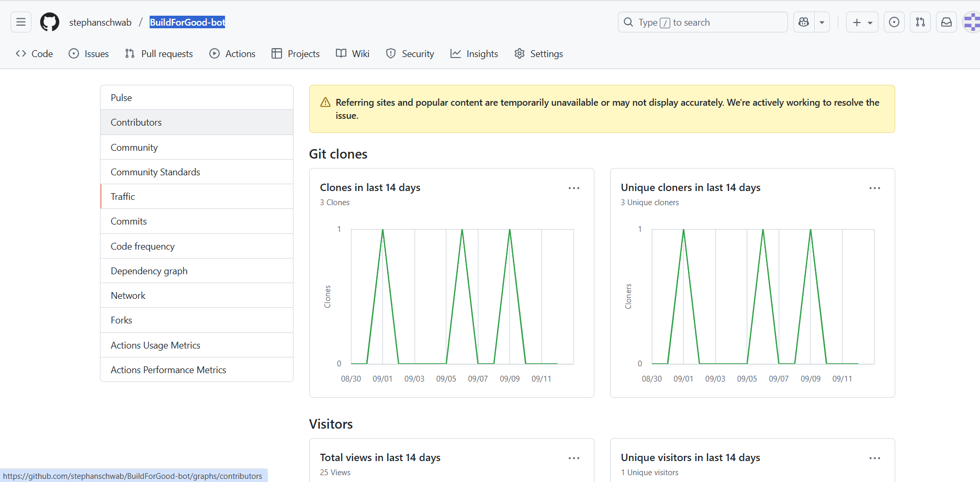Screen dimensions: 980x482
Task: Open the Actions tab
Action: pos(232,53)
